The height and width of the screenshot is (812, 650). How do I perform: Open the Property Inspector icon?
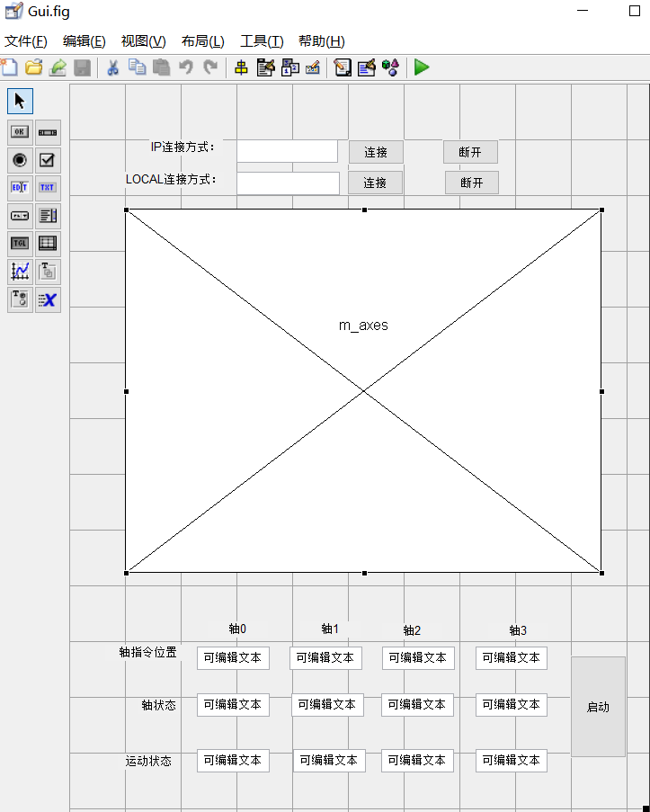[x=367, y=67]
